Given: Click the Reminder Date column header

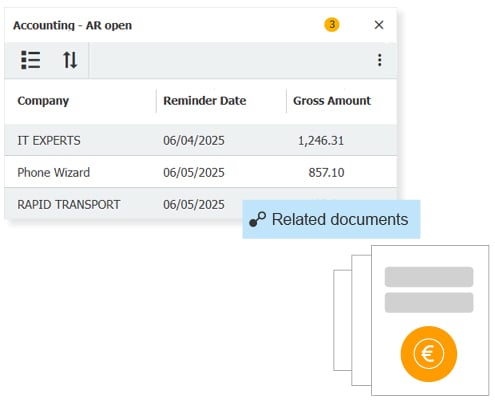Looking at the screenshot, I should pyautogui.click(x=205, y=101).
